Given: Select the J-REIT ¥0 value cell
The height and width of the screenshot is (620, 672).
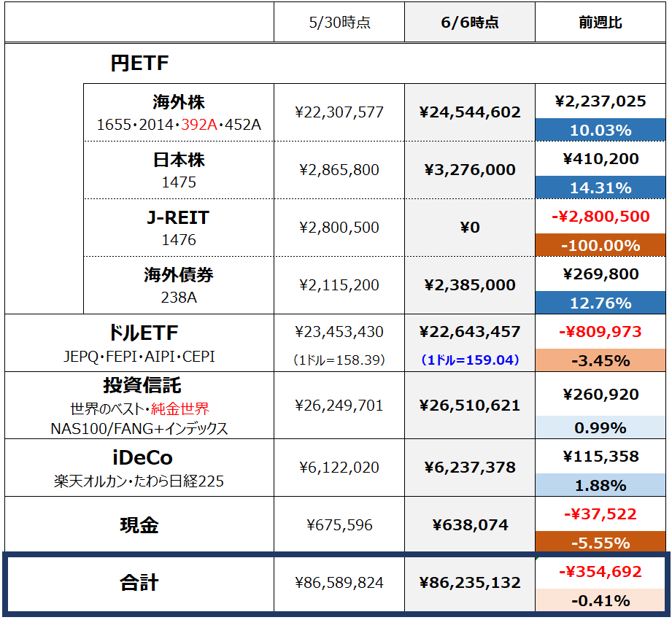Looking at the screenshot, I should (470, 228).
